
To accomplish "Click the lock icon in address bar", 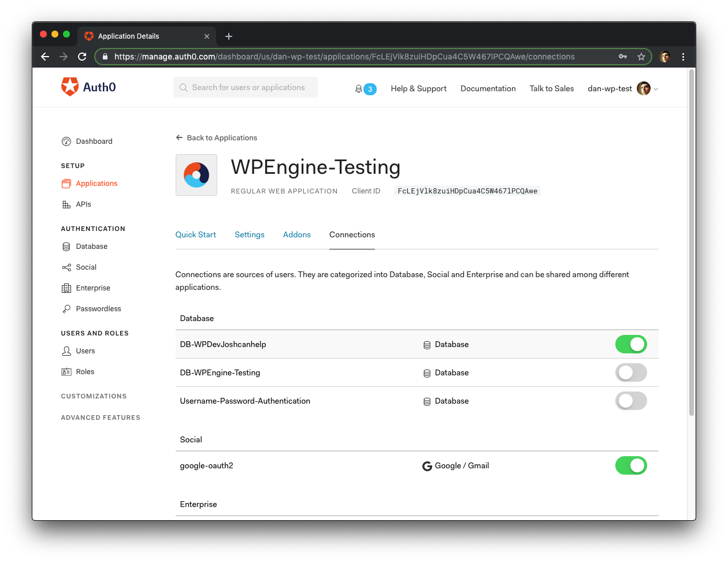I will [x=105, y=57].
